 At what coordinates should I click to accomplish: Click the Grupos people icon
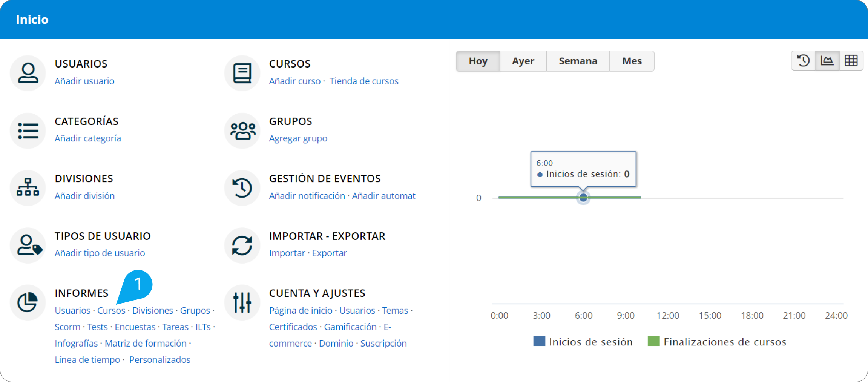[x=242, y=130]
